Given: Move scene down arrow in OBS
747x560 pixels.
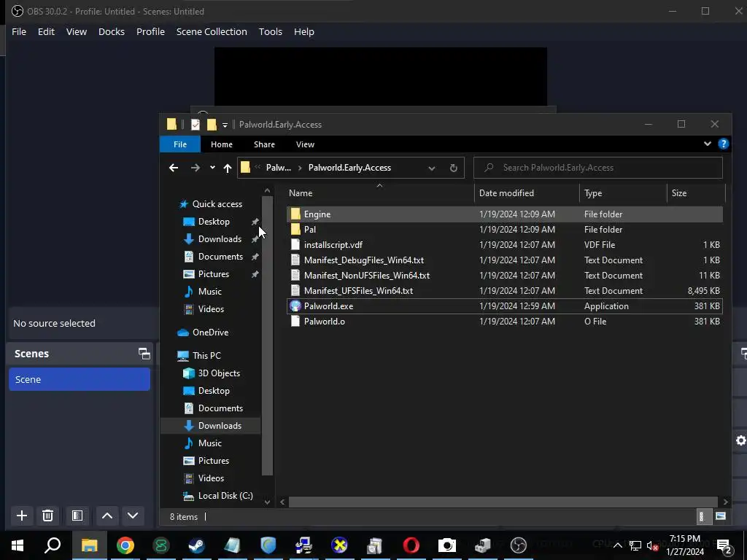Looking at the screenshot, I should [x=133, y=516].
